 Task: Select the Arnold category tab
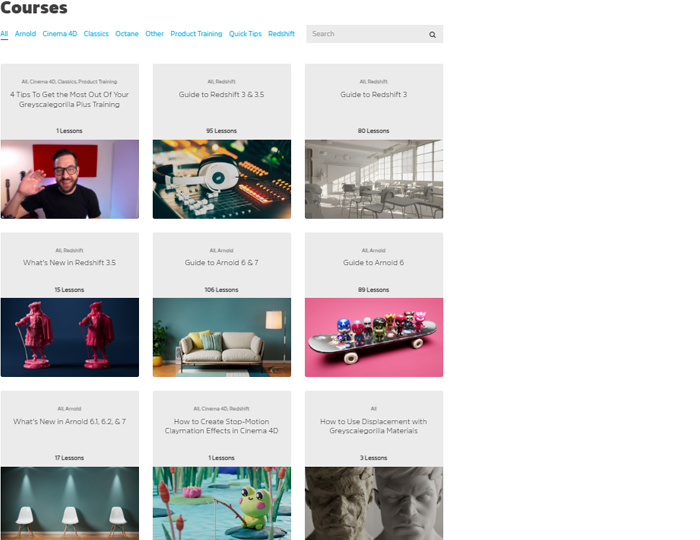(25, 33)
